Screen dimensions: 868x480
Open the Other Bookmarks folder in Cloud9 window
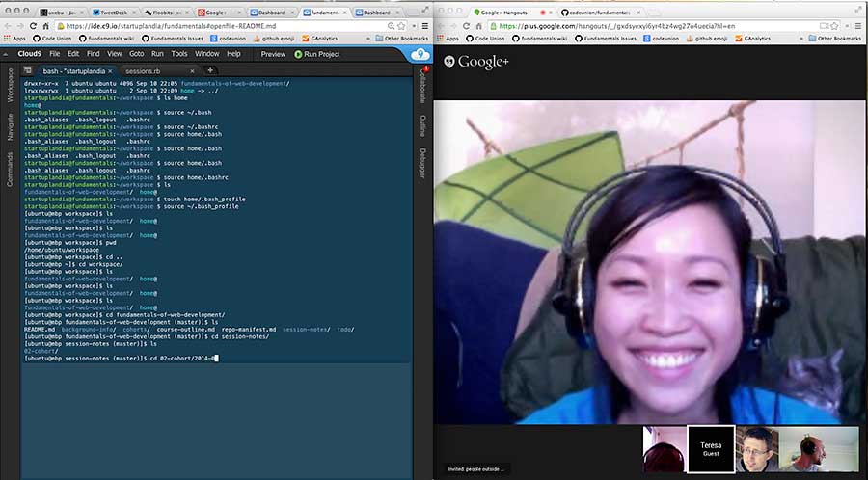tap(403, 39)
